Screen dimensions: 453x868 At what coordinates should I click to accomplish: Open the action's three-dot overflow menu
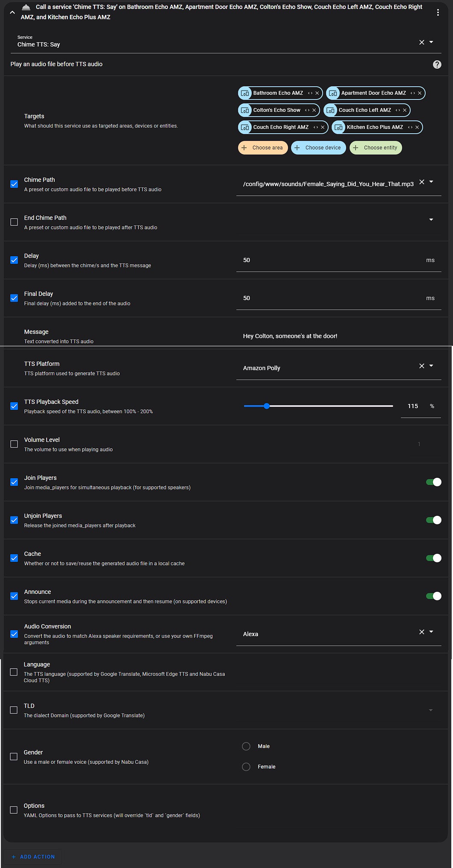point(438,12)
